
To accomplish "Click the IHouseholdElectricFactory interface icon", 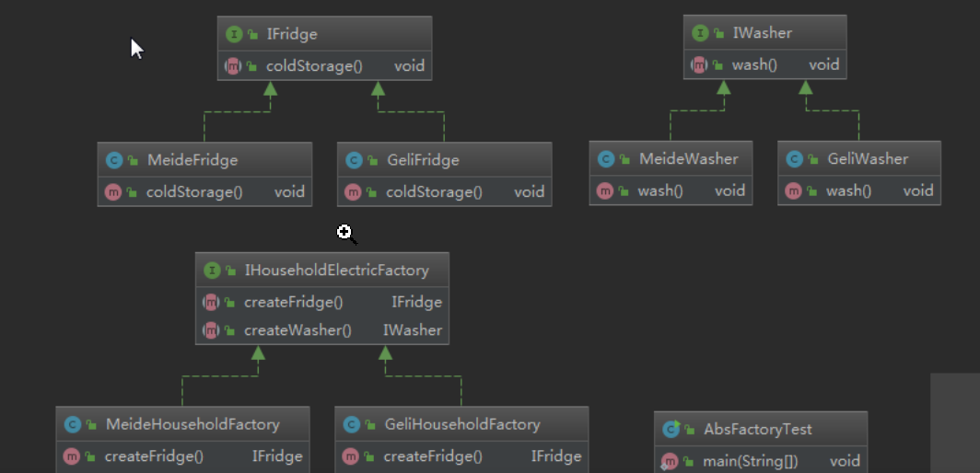I will pos(212,271).
